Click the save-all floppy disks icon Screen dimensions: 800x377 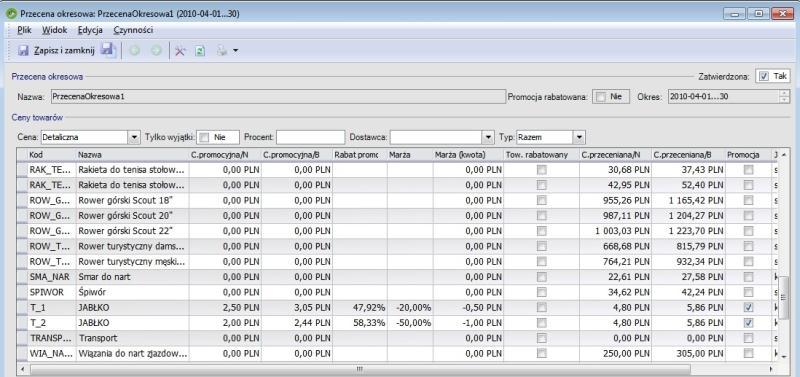(x=108, y=50)
